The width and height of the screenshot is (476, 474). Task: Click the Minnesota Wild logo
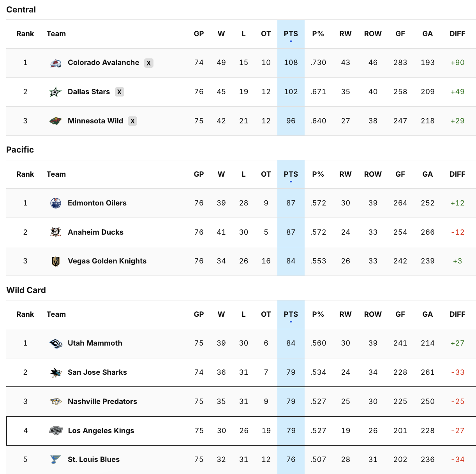pyautogui.click(x=56, y=121)
